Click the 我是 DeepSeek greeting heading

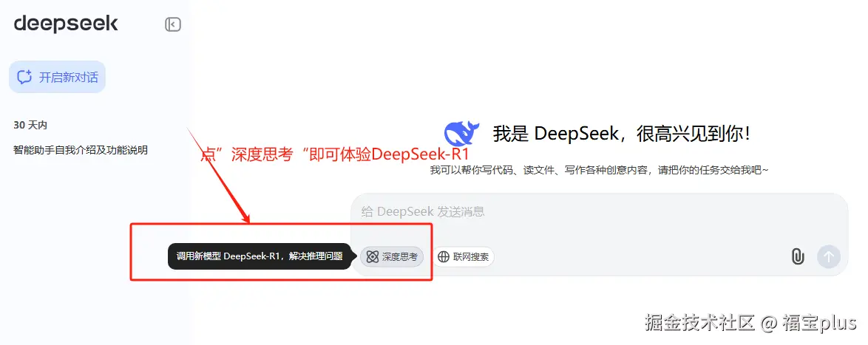[x=622, y=133]
